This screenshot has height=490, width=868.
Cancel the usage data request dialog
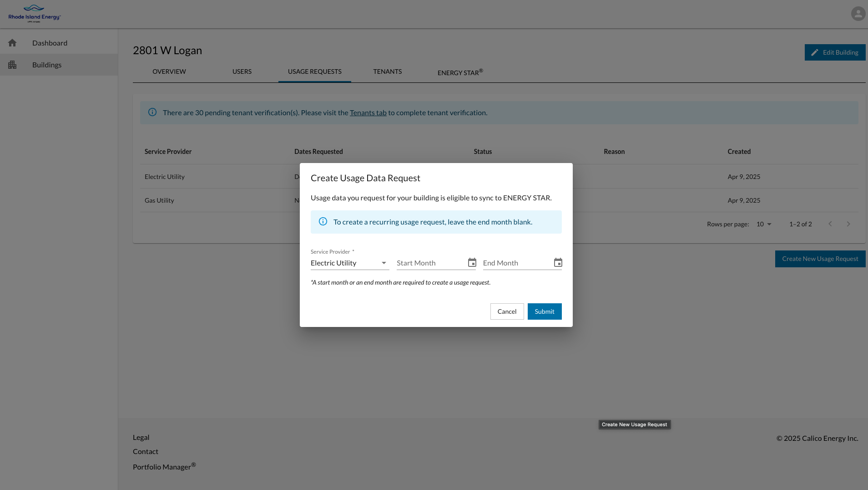(507, 311)
